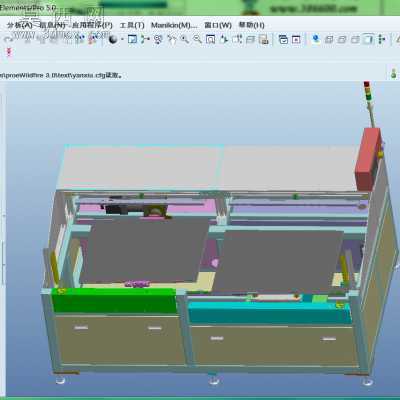Click the blue globe toolbar icon
Viewport: 400px width, 400px height.
coord(316,40)
